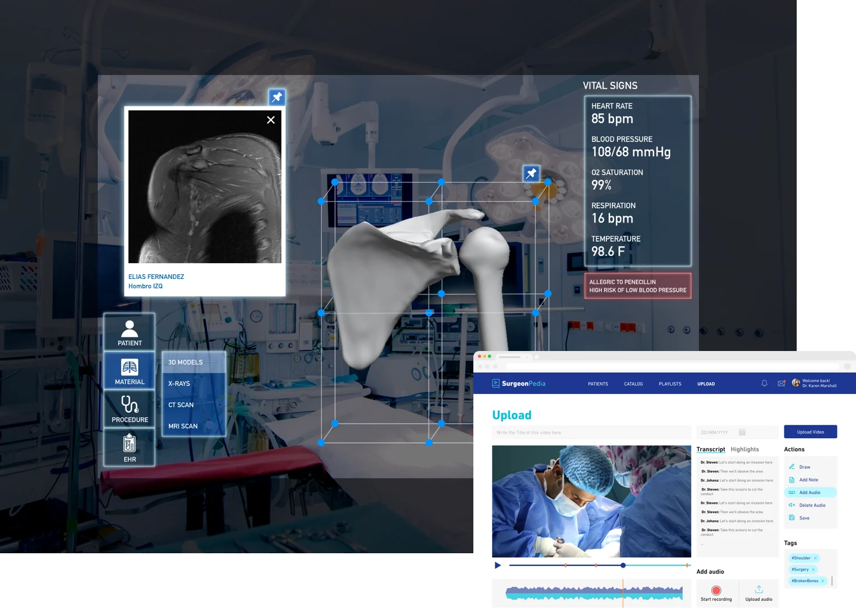Screen dimensions: 856x616
Task: Choose MRI SCAN from the submenu
Action: coord(194,426)
